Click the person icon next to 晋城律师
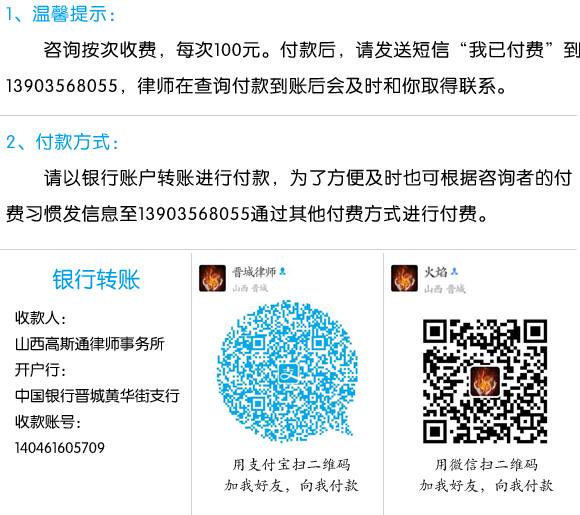The width and height of the screenshot is (580, 515). coord(283,272)
